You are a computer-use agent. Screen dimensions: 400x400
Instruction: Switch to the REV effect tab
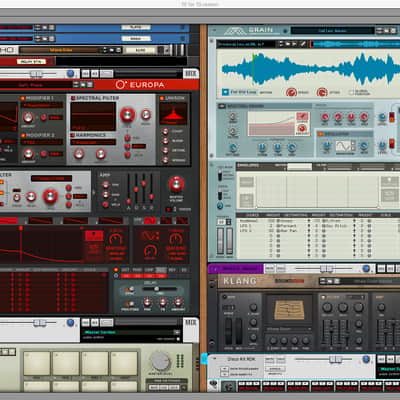point(172,270)
